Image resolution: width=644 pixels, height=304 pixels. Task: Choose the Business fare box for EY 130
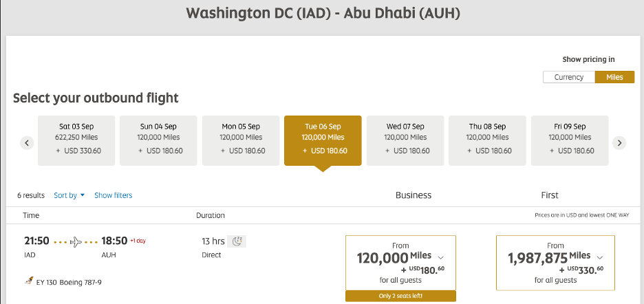pyautogui.click(x=400, y=263)
